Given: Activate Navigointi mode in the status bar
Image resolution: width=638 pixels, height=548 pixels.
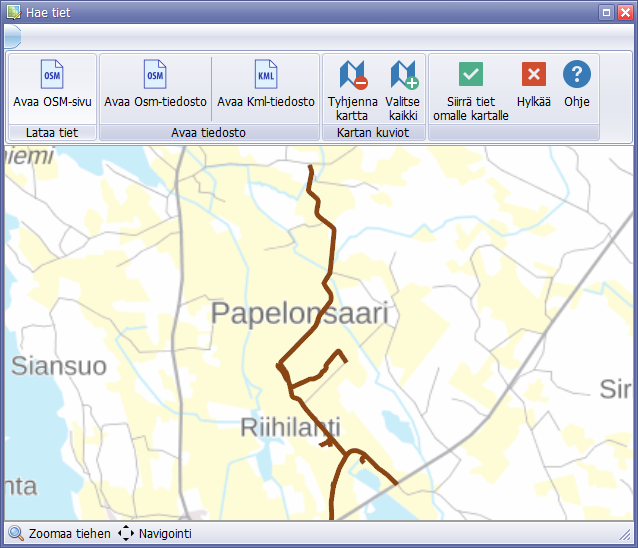Looking at the screenshot, I should coord(155,534).
